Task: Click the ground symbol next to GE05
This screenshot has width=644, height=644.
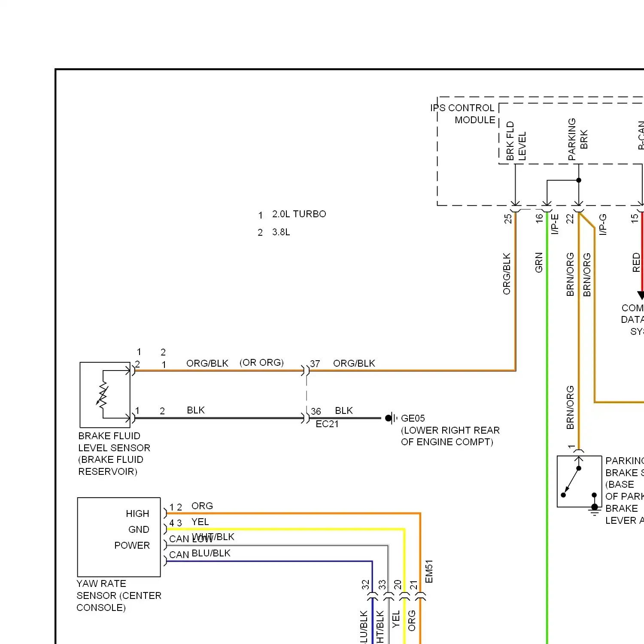Action: pos(391,418)
